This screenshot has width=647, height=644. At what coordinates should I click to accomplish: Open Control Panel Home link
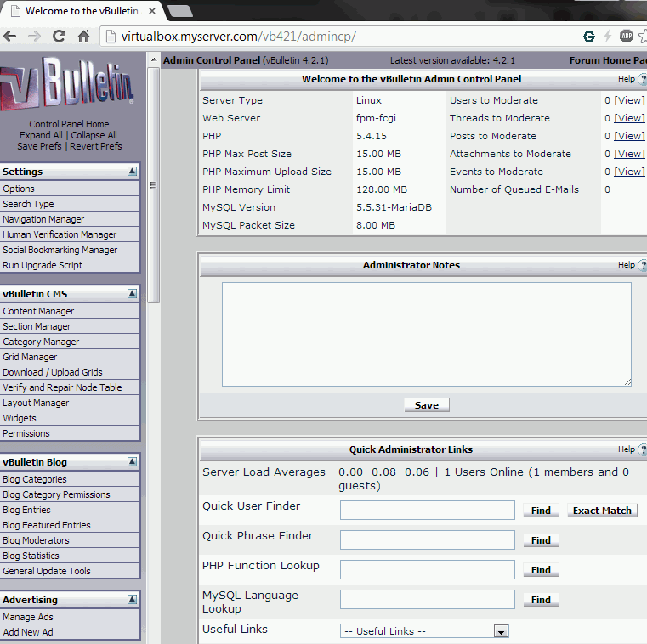tap(69, 124)
